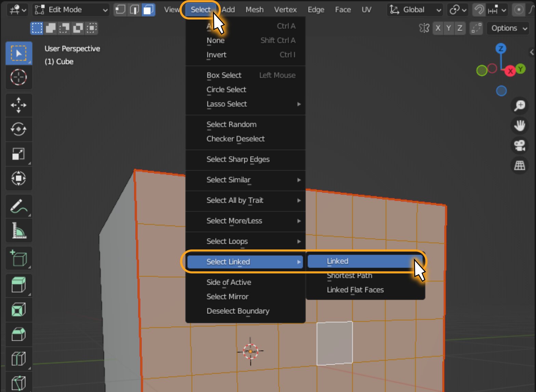Choose the Annotate pencil tool
Image resolution: width=536 pixels, height=392 pixels.
coord(18,206)
